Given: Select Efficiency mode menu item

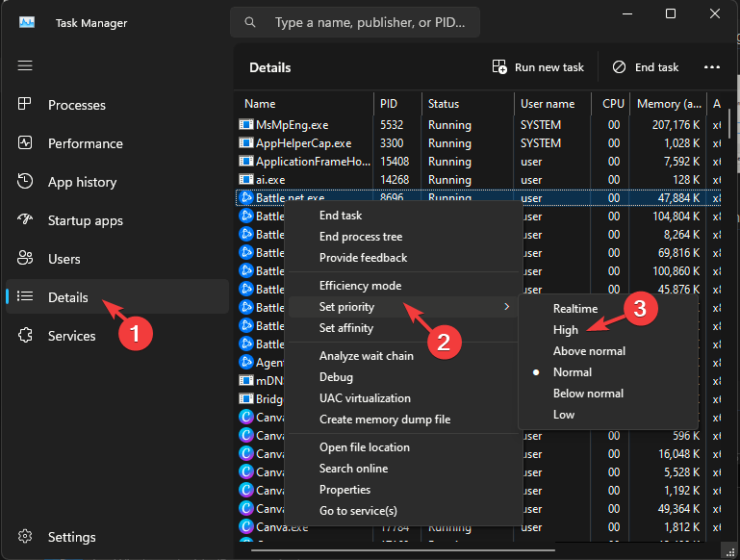Looking at the screenshot, I should 403,286.
